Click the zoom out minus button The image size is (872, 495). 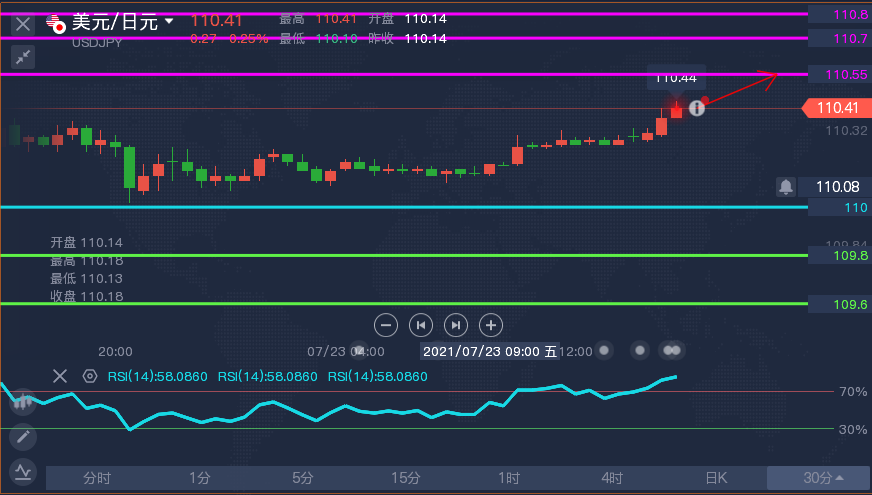pos(387,324)
